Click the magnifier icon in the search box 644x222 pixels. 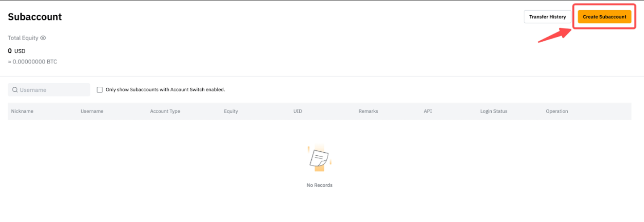[15, 90]
